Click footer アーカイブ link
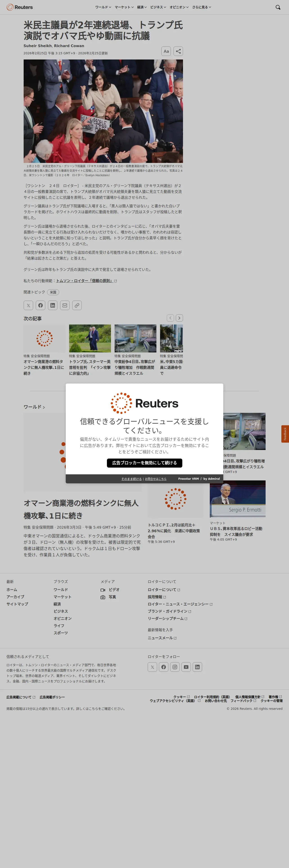 point(15,597)
